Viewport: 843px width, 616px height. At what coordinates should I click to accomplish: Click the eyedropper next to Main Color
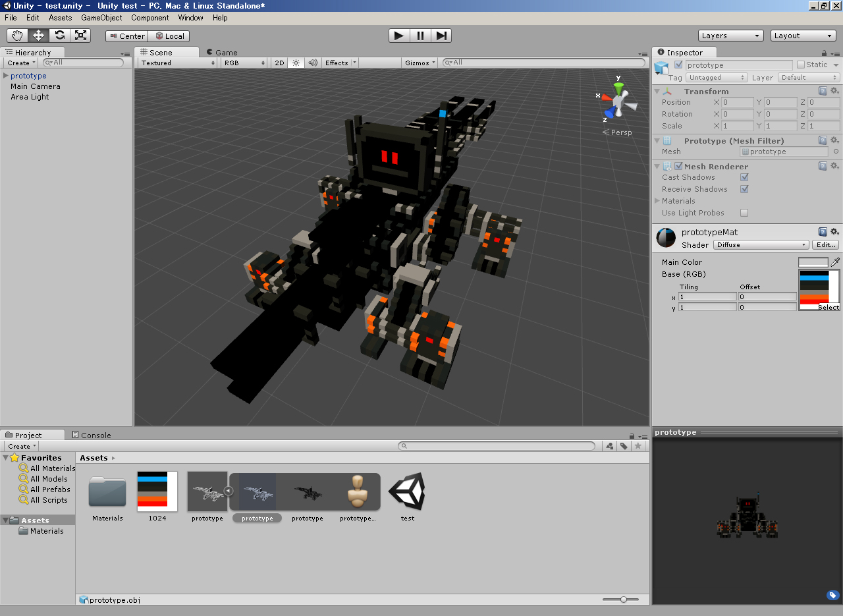(x=835, y=262)
